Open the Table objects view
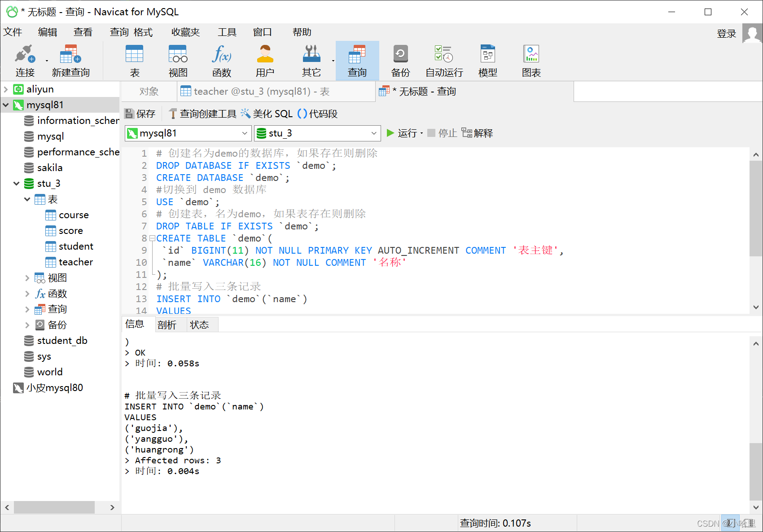The image size is (763, 532). 135,61
